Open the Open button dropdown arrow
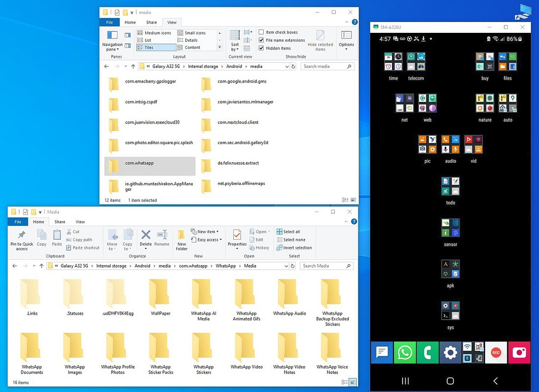Image resolution: width=539 pixels, height=392 pixels. (269, 232)
